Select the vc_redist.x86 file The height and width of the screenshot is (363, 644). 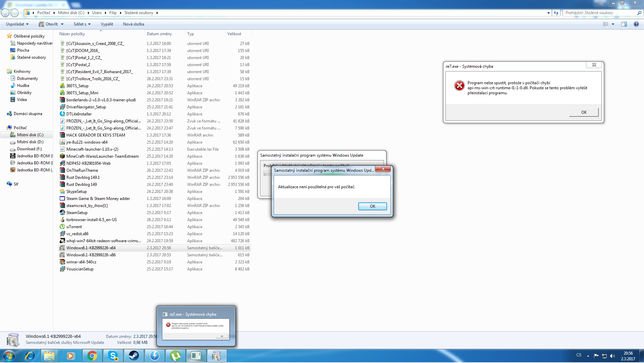[x=77, y=234]
